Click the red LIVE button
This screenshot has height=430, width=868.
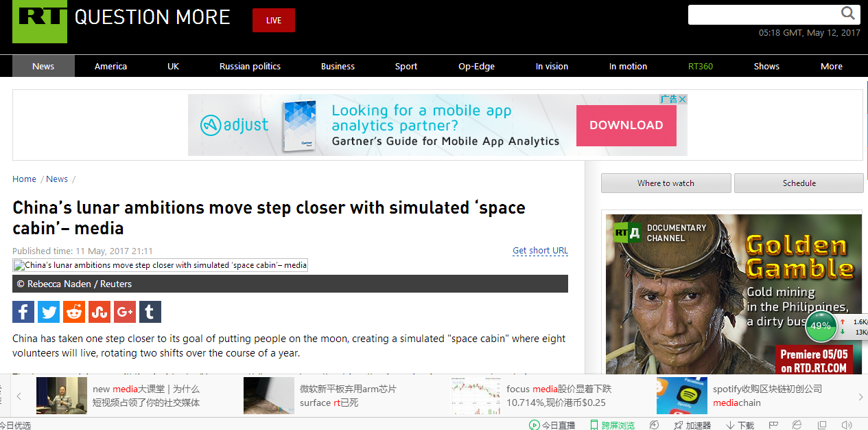[273, 21]
